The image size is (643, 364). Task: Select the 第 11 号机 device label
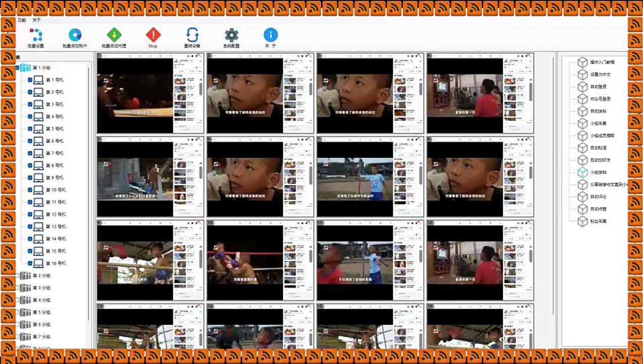tap(56, 202)
